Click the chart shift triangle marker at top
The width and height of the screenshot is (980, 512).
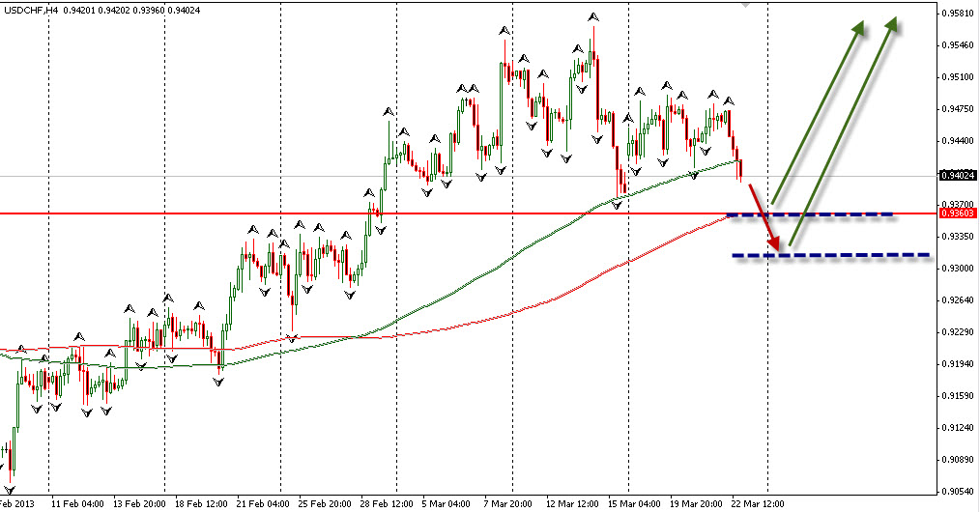743,4
